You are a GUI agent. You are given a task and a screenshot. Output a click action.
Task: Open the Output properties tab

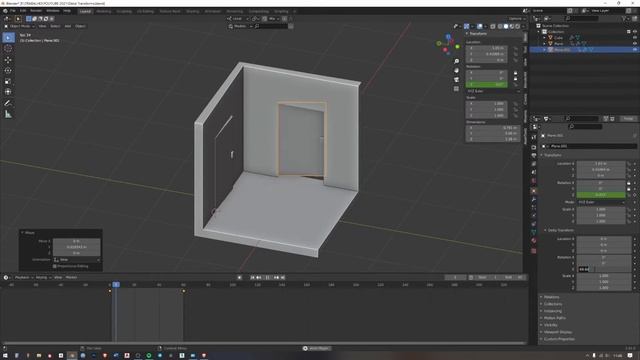pos(533,156)
